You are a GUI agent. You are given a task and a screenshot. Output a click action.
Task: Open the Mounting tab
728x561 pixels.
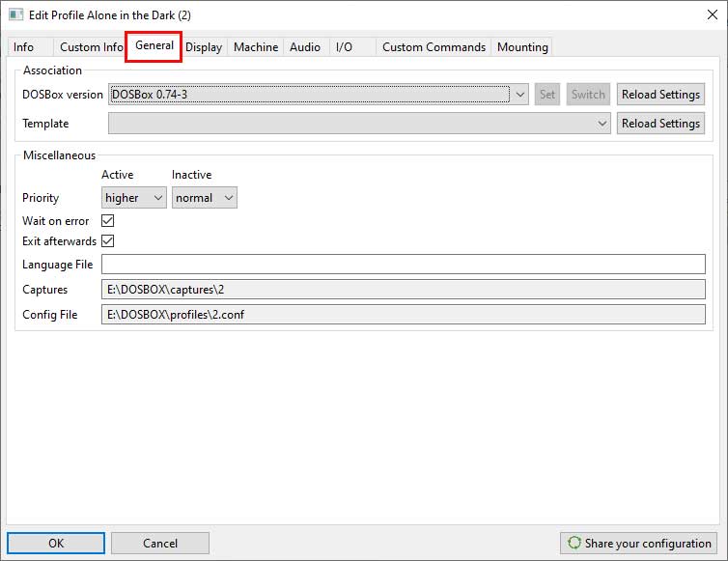tap(522, 47)
